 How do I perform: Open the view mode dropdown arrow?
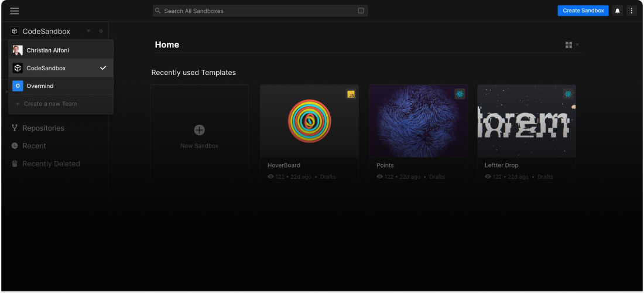577,45
